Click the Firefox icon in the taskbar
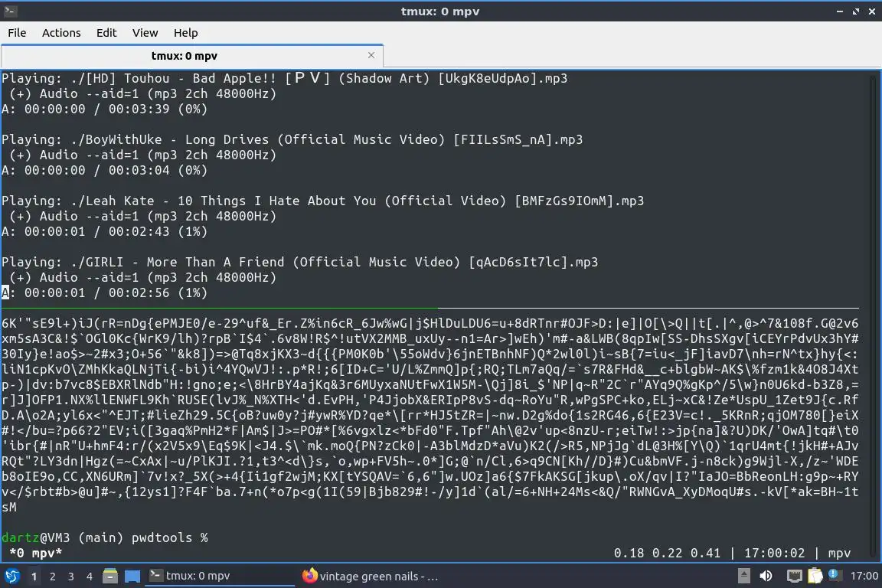Screen dimensions: 882x588 click(x=309, y=576)
